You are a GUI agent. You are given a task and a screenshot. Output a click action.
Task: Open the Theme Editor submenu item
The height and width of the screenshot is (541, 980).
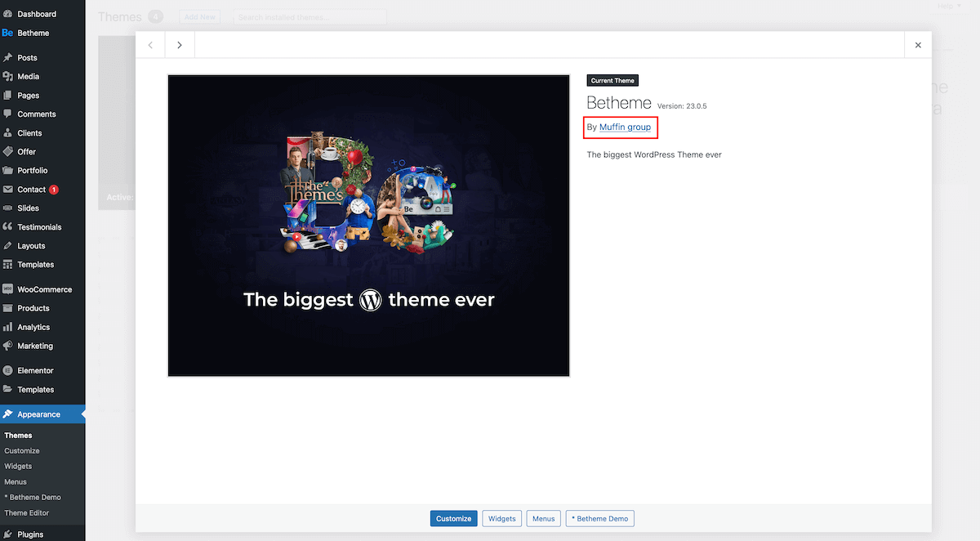27,513
